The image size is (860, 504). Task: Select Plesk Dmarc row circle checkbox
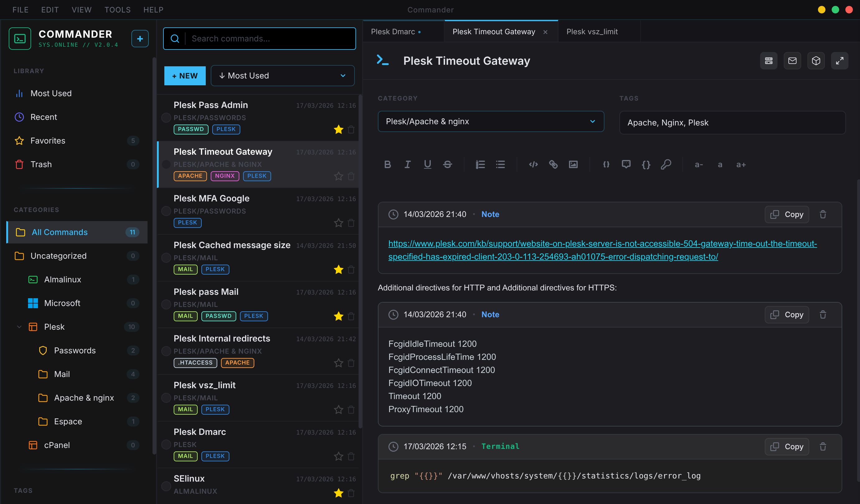pyautogui.click(x=166, y=445)
